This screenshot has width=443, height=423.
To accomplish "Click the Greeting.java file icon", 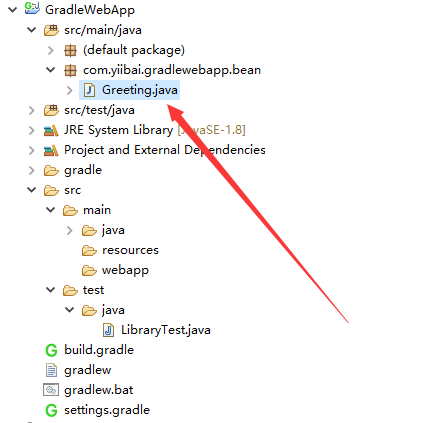I will (89, 90).
